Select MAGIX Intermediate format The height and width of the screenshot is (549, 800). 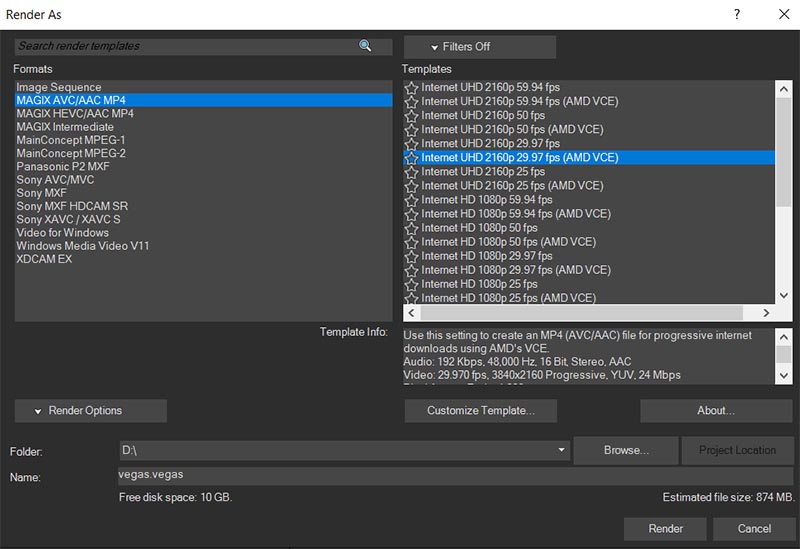point(204,127)
